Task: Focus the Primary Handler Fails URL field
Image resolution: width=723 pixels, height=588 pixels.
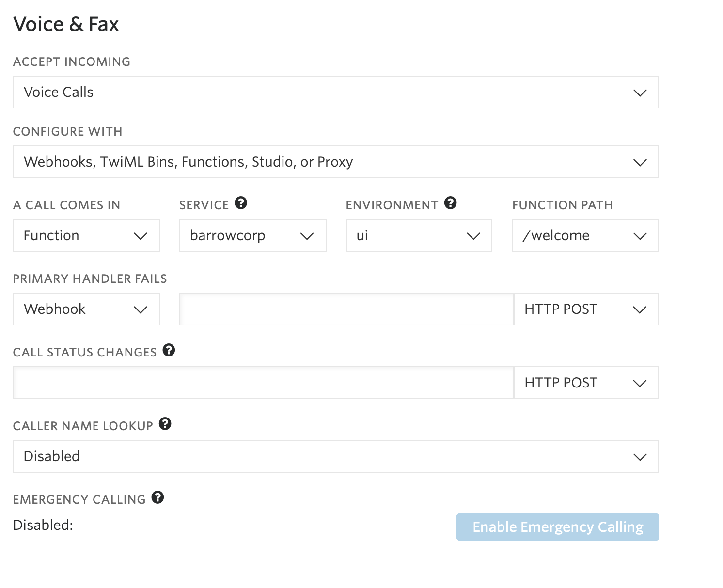Action: 346,309
